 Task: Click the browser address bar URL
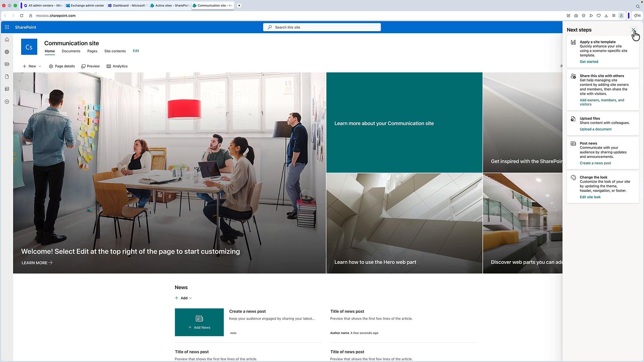(x=56, y=16)
